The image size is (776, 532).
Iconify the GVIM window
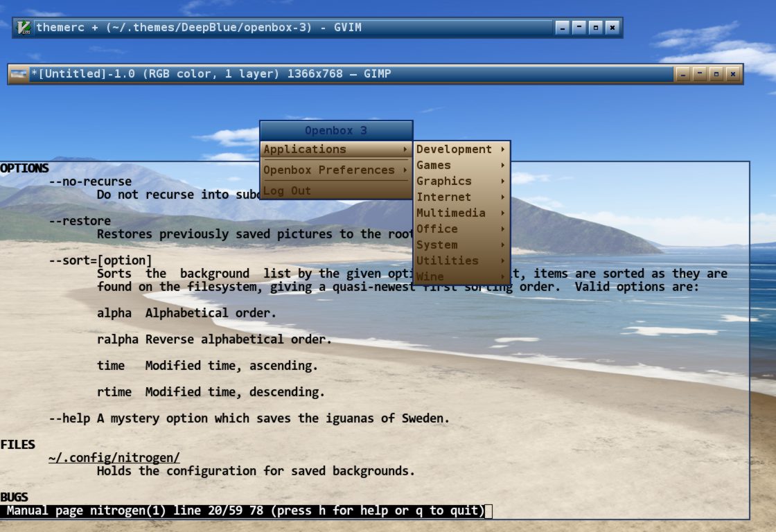(x=562, y=28)
